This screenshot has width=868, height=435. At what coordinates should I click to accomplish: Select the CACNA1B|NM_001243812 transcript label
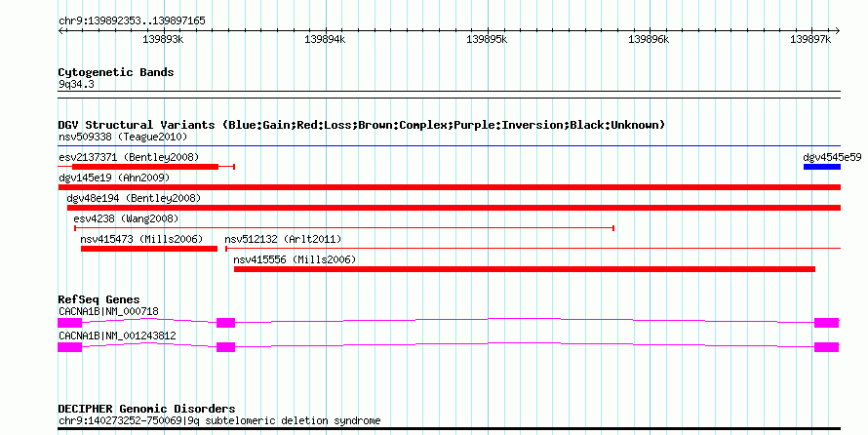(117, 336)
